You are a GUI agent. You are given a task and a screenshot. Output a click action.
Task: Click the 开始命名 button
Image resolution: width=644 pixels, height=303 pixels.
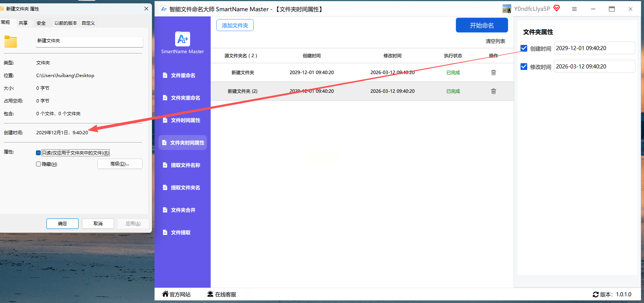tap(482, 25)
